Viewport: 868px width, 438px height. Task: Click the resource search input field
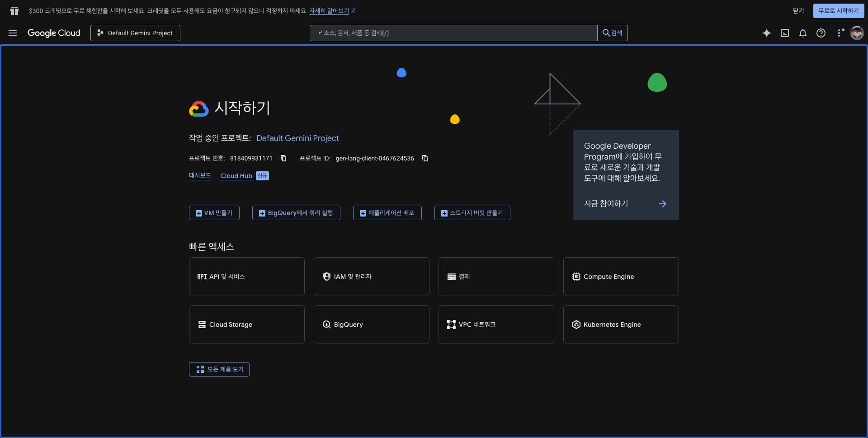(x=453, y=33)
